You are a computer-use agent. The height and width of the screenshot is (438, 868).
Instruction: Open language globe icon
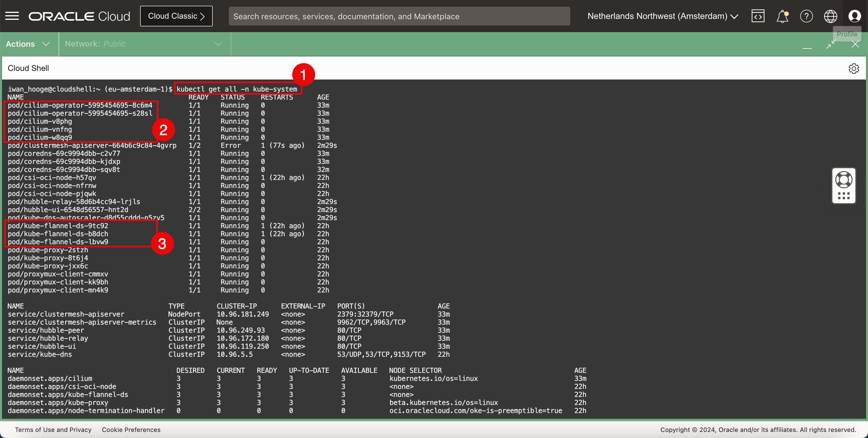point(830,16)
